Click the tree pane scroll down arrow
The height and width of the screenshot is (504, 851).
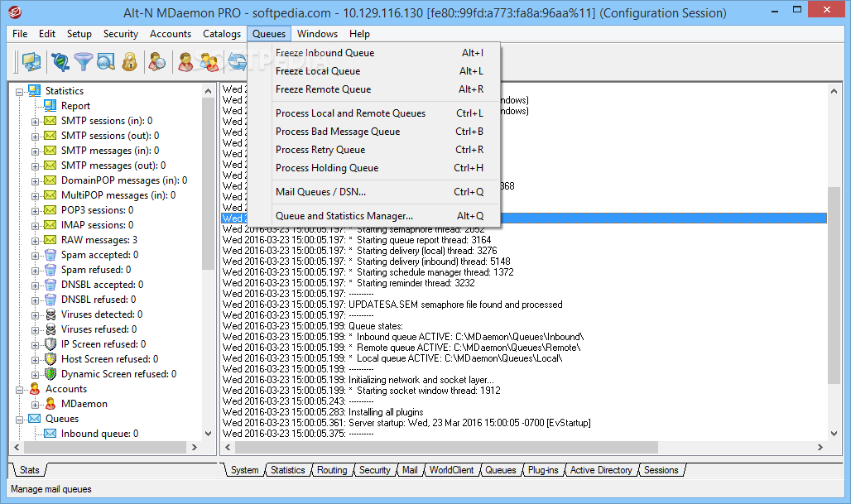(208, 434)
